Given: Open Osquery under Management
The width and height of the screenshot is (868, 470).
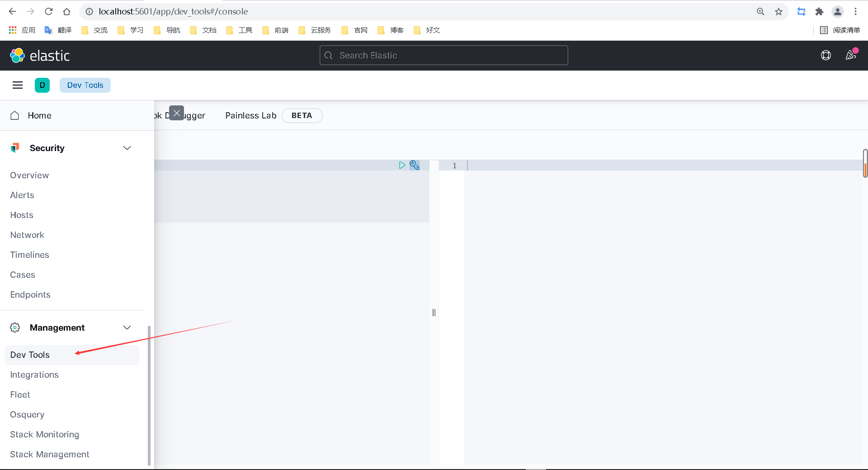Looking at the screenshot, I should [x=27, y=414].
